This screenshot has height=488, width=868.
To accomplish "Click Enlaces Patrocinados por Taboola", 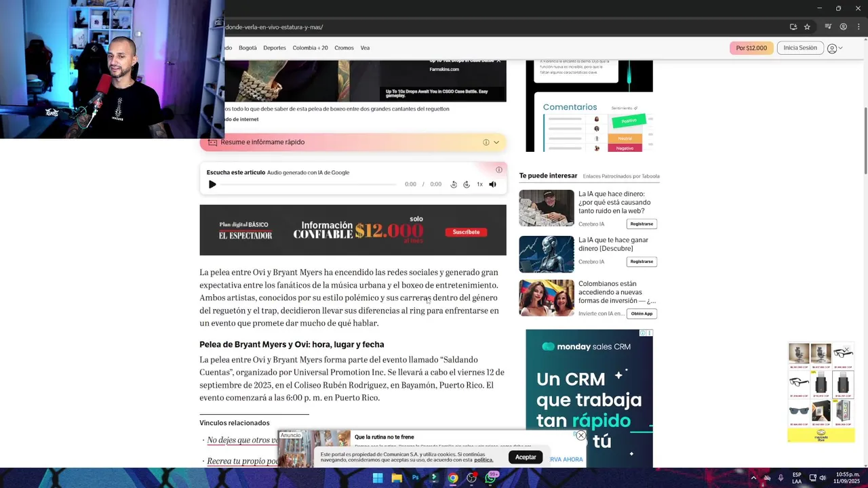I will pyautogui.click(x=621, y=176).
